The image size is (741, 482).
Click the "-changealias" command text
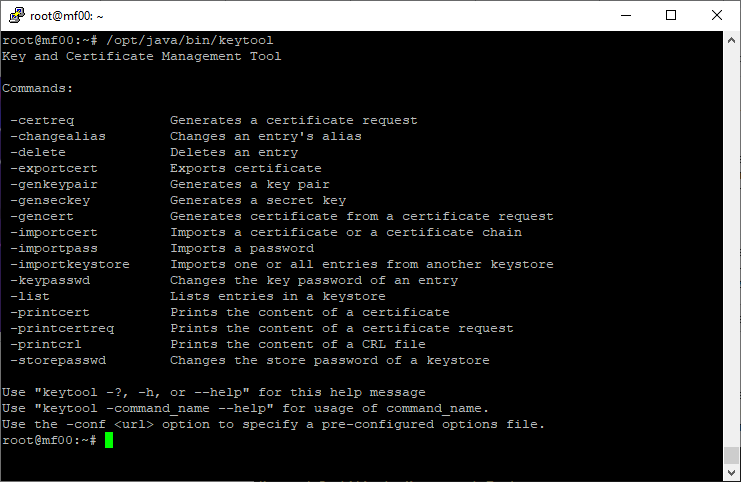58,137
